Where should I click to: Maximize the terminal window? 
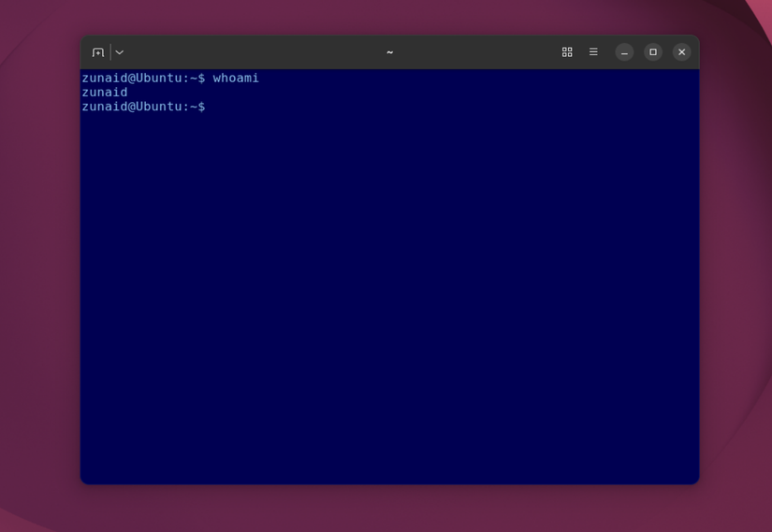(653, 52)
